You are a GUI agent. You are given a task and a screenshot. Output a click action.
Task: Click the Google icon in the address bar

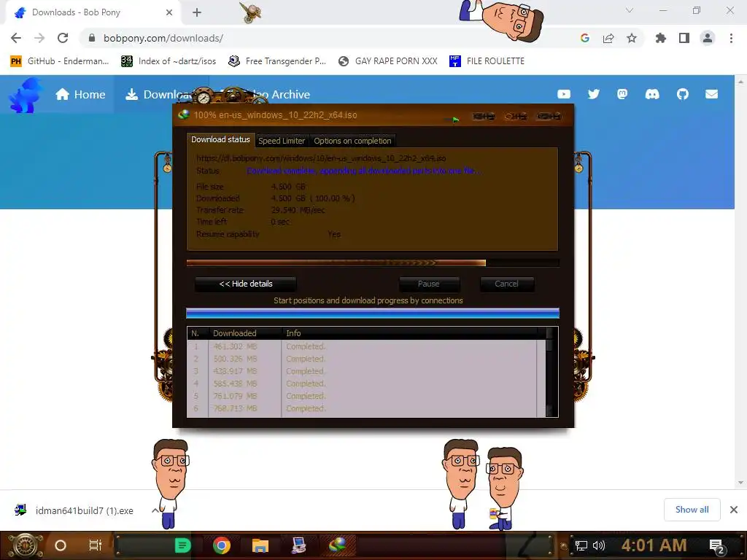(x=585, y=38)
